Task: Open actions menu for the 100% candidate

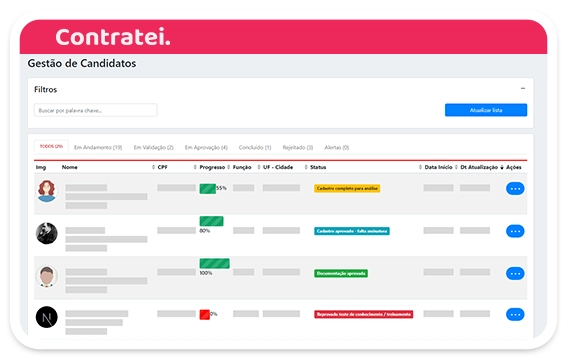Action: pyautogui.click(x=515, y=273)
